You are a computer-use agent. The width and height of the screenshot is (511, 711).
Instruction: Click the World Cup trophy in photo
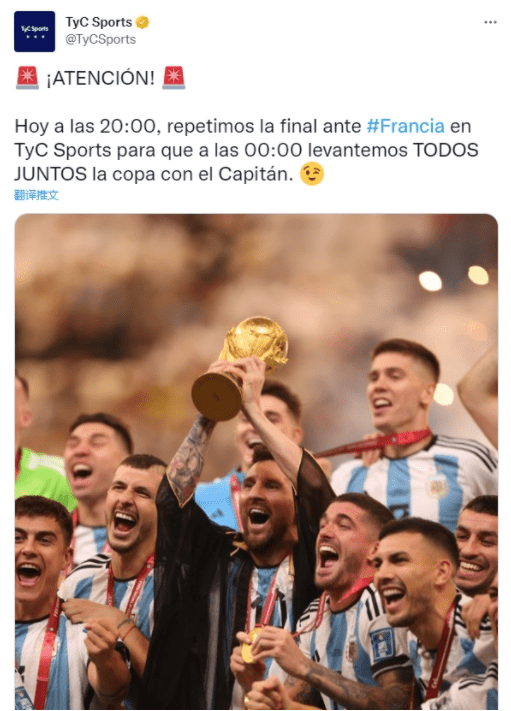tap(240, 367)
